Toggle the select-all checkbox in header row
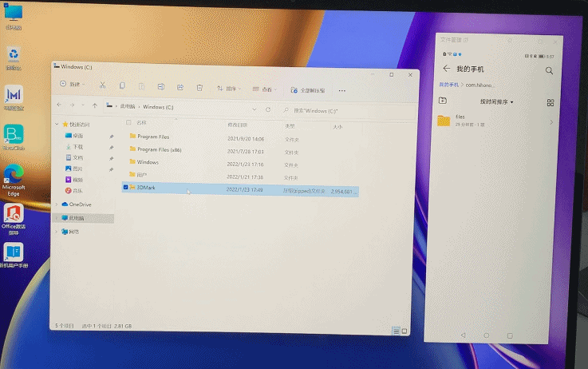 (x=128, y=122)
